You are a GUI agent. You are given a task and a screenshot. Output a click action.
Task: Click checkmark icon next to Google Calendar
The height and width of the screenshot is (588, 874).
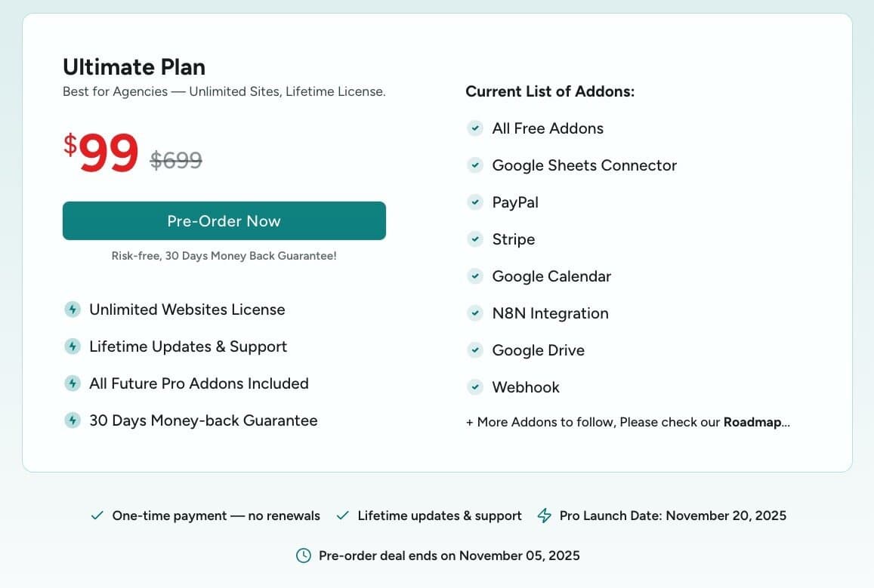(475, 276)
